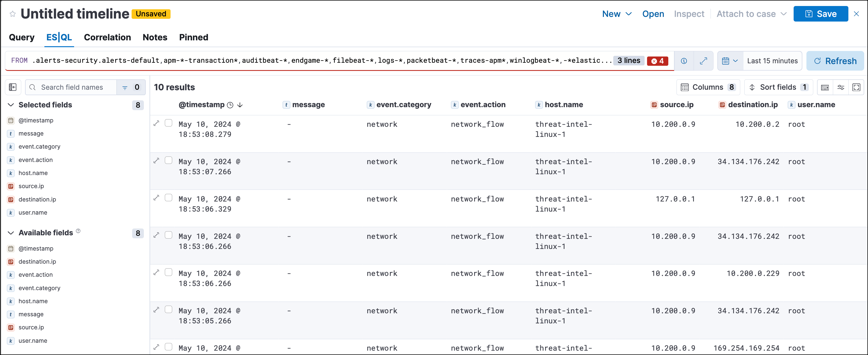Show keyboard shortcuts with the keyboard icon
Screen dimensions: 868x355
click(825, 87)
